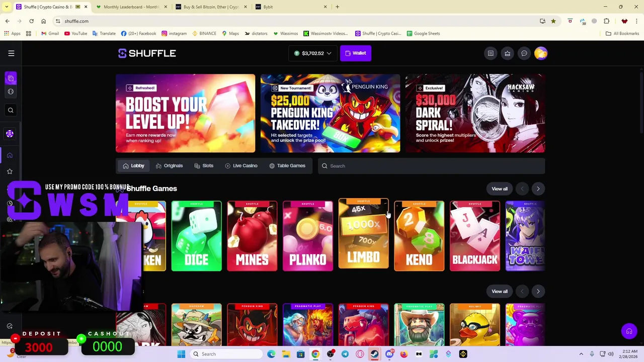
Task: Open the BINANCE bookmark
Action: click(x=204, y=34)
